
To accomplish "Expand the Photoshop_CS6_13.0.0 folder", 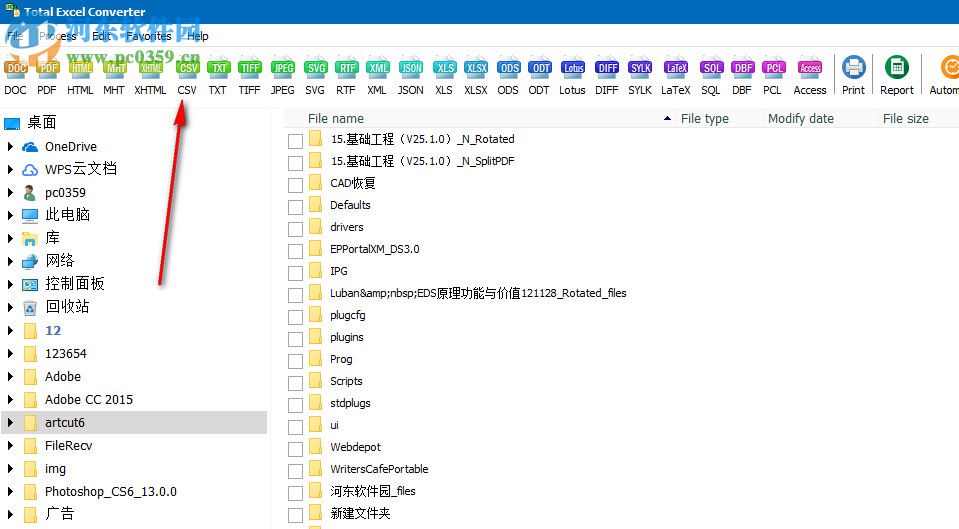I will 10,492.
